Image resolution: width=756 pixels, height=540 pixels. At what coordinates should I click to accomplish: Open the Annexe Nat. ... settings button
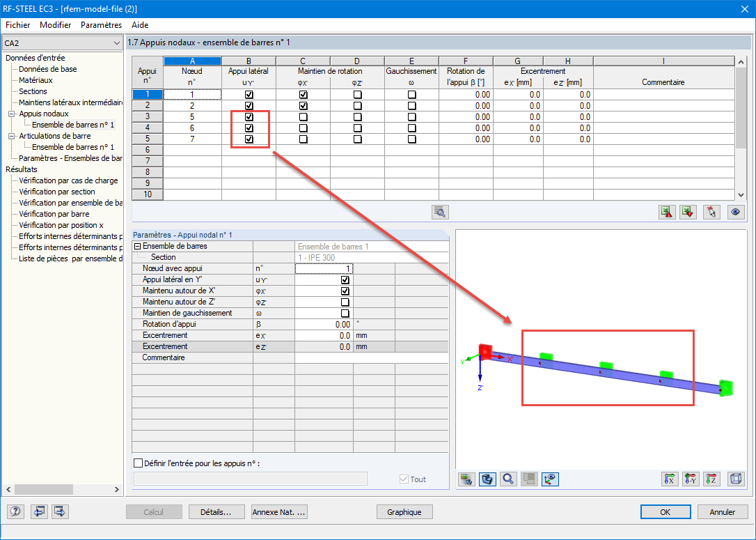(x=279, y=512)
